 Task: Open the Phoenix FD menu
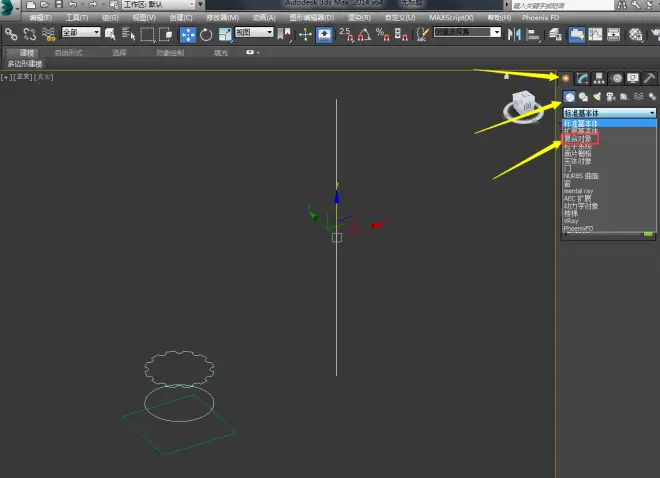tap(540, 18)
